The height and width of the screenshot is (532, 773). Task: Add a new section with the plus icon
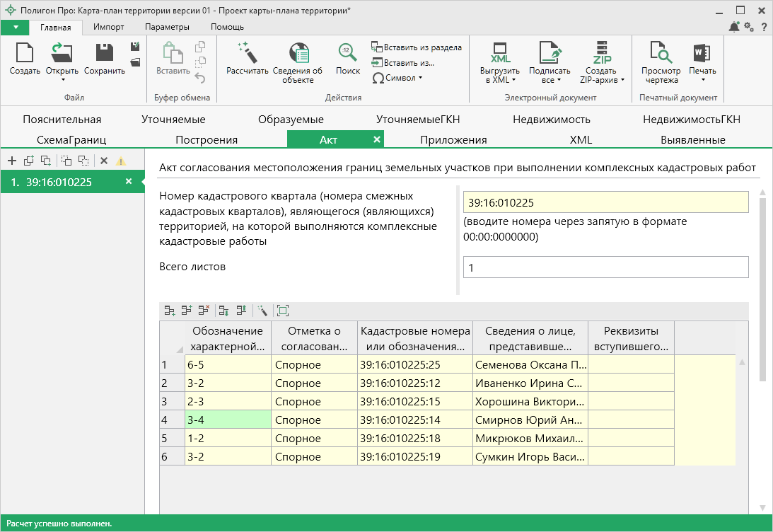[11, 161]
